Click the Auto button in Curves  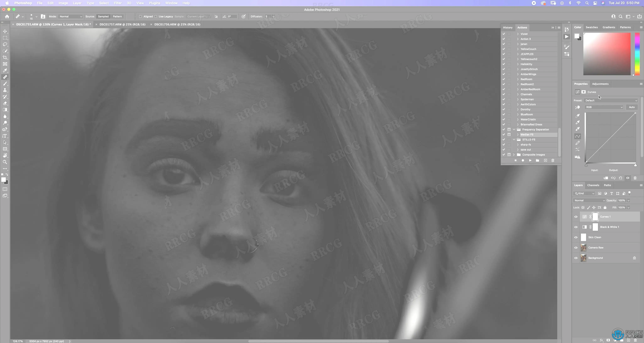(x=632, y=107)
